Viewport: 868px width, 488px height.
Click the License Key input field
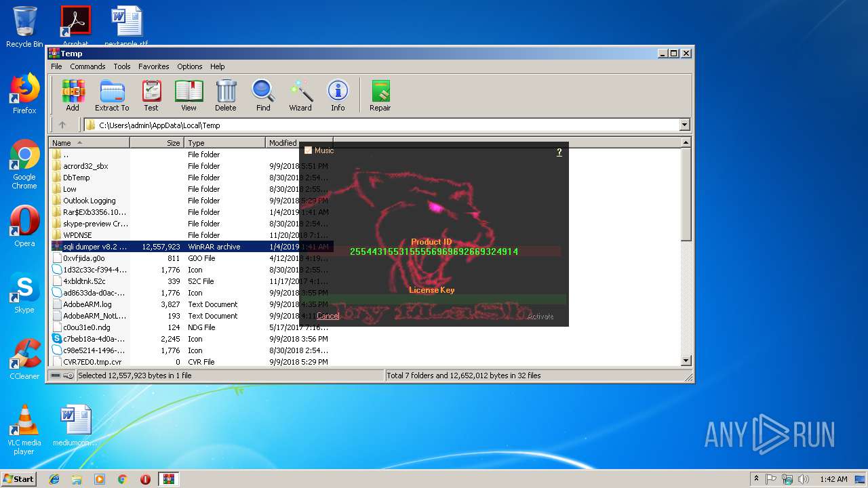coord(434,300)
